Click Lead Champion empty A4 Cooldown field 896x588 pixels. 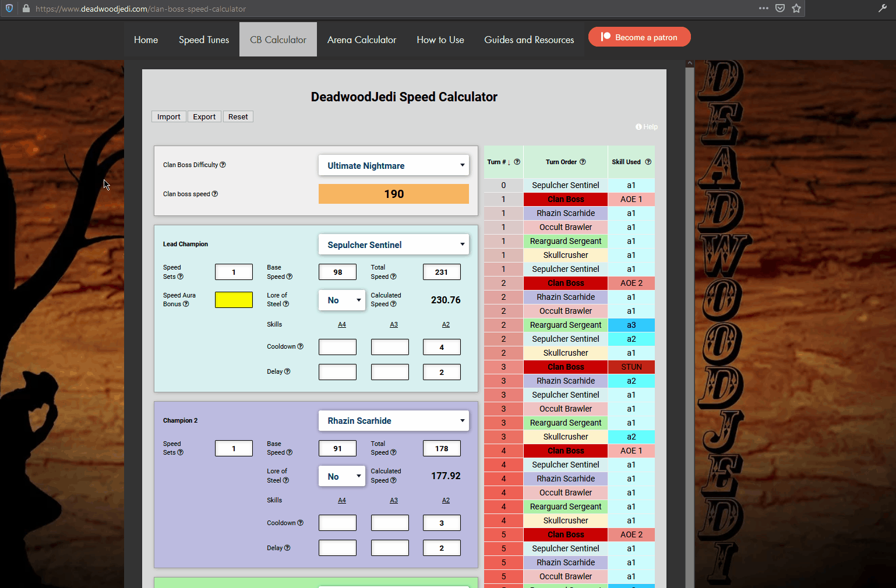338,347
